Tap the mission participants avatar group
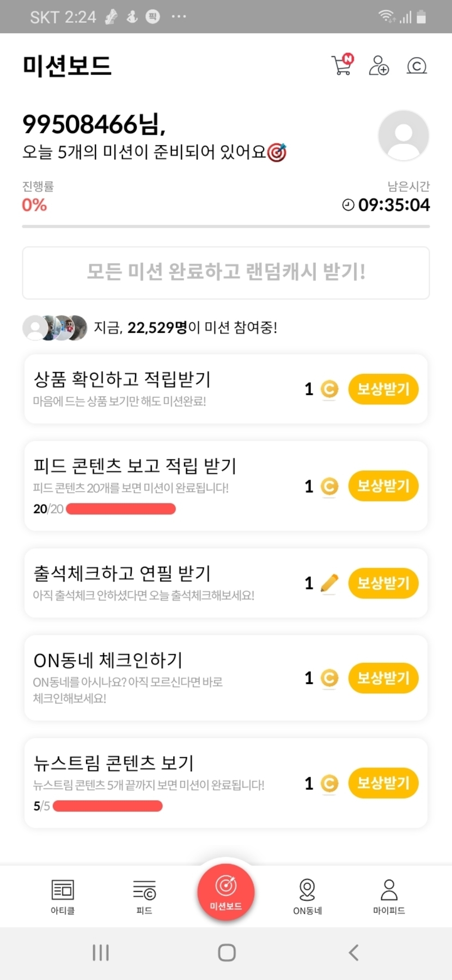This screenshot has height=980, width=452. point(54,328)
